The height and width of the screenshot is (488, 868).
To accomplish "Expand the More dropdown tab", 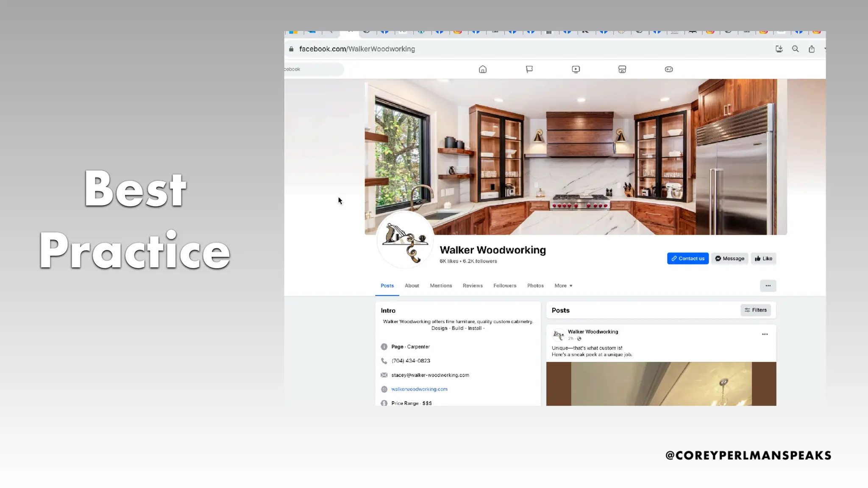I will (x=563, y=286).
